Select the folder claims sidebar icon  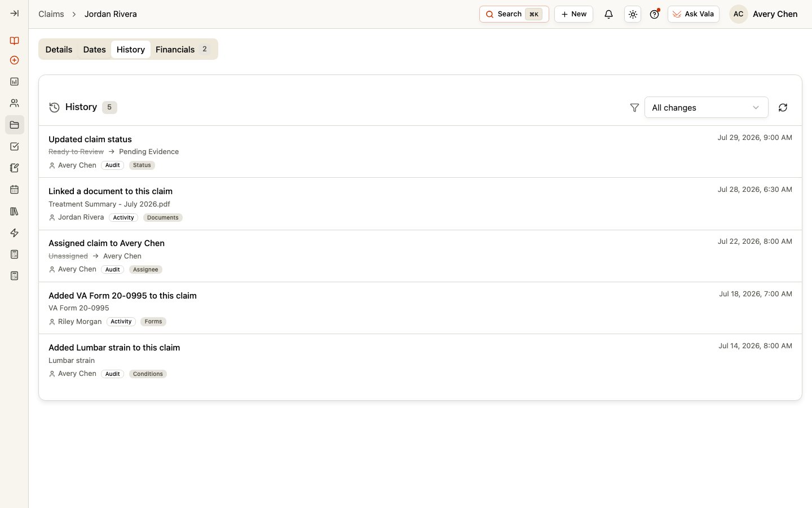15,125
